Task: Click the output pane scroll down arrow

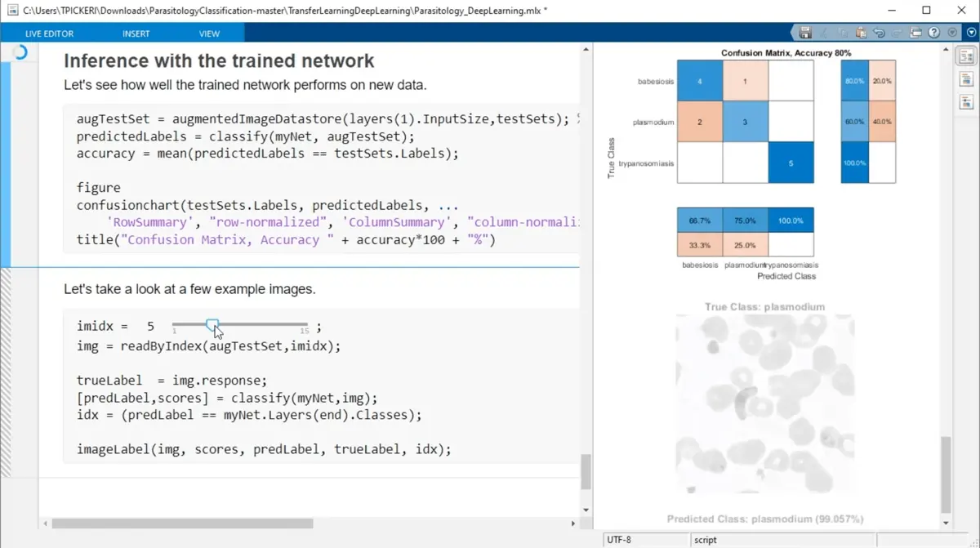Action: pyautogui.click(x=947, y=523)
